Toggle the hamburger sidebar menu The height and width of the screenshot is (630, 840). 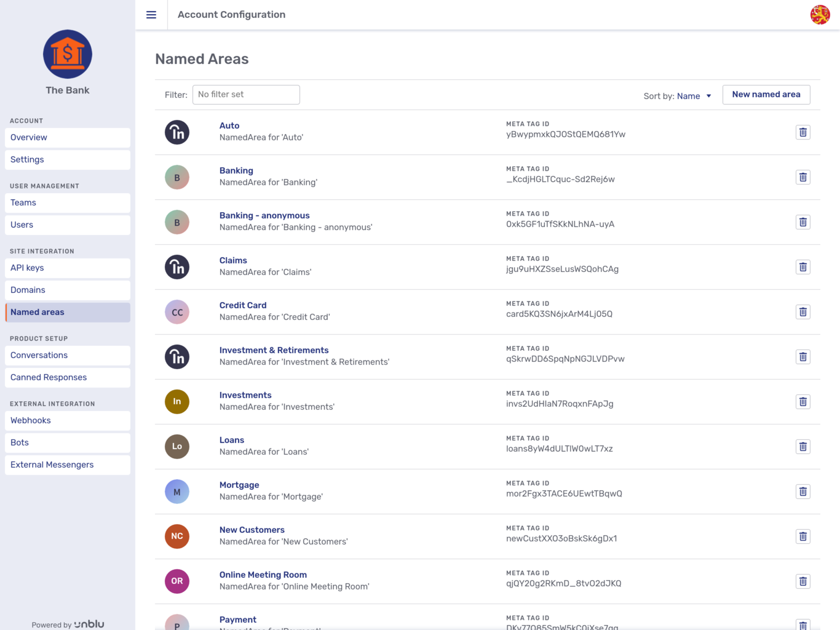pyautogui.click(x=151, y=15)
